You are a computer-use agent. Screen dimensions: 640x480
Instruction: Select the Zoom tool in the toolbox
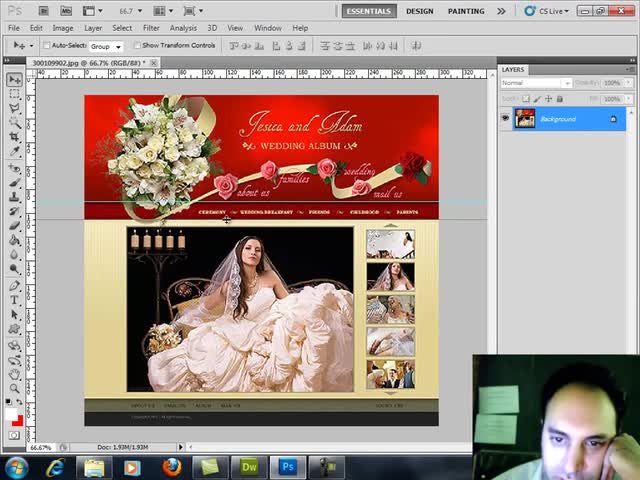[14, 390]
